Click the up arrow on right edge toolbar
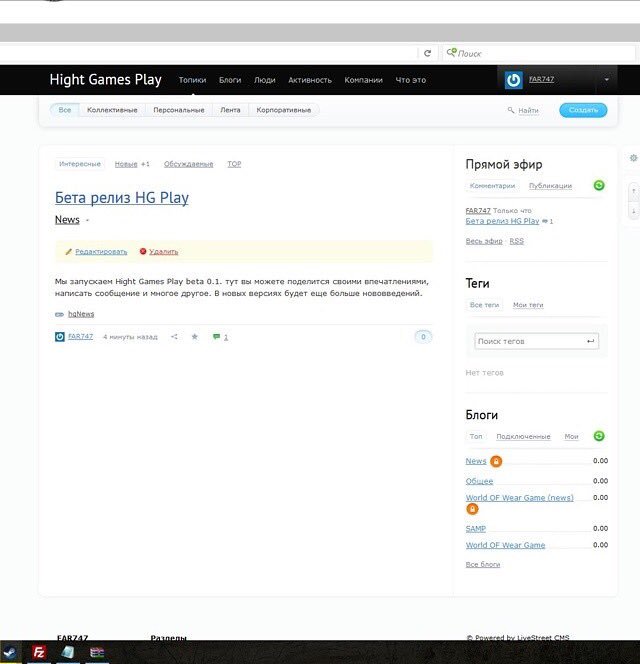This screenshot has height=664, width=640. click(x=634, y=191)
